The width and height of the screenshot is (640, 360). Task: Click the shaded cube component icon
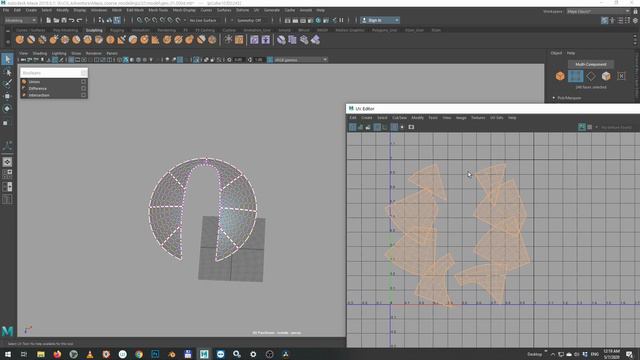[606, 76]
